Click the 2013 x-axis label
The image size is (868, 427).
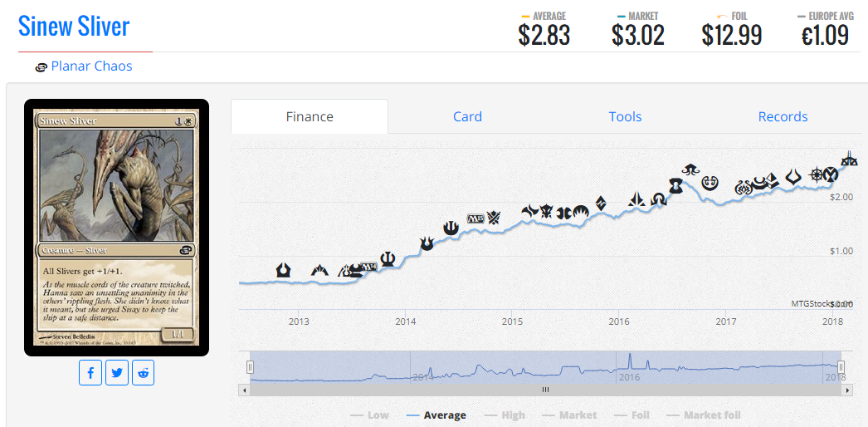(x=299, y=321)
